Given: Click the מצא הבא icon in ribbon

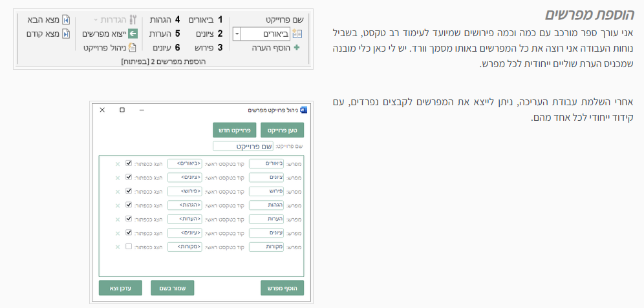Looking at the screenshot, I should [x=66, y=19].
